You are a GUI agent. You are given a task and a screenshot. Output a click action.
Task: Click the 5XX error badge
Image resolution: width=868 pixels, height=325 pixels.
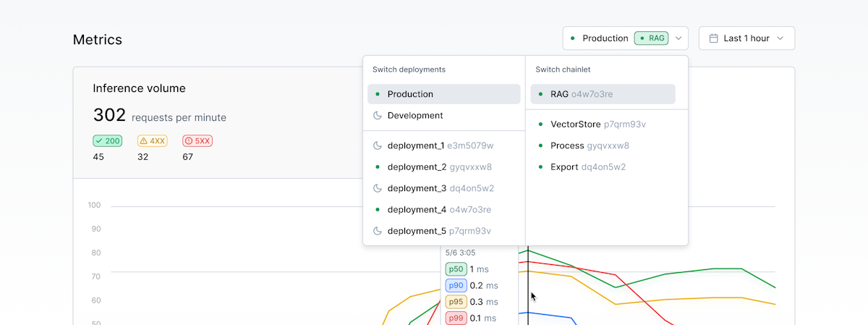(197, 141)
